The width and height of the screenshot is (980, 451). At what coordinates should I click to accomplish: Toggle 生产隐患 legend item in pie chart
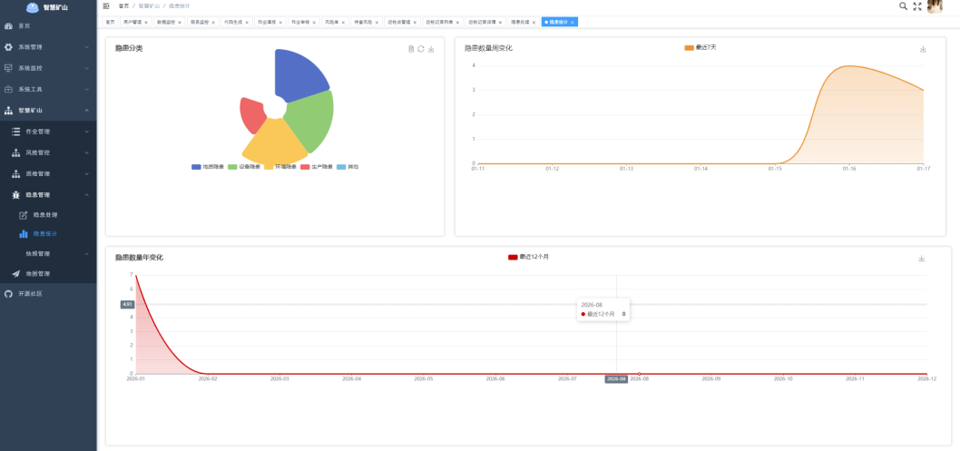(317, 167)
